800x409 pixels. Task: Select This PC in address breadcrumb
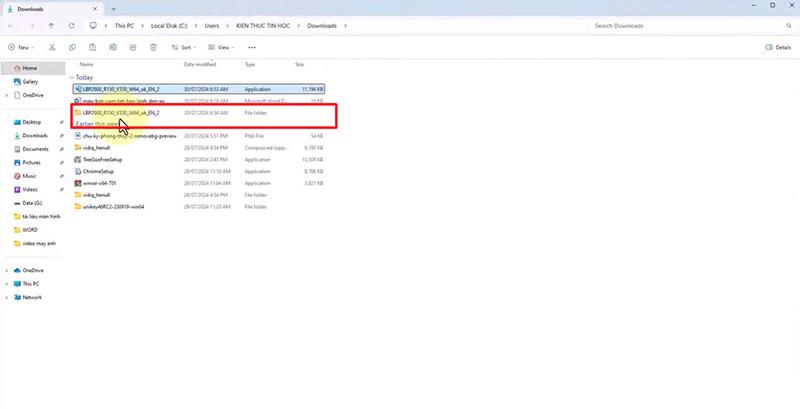(x=124, y=25)
